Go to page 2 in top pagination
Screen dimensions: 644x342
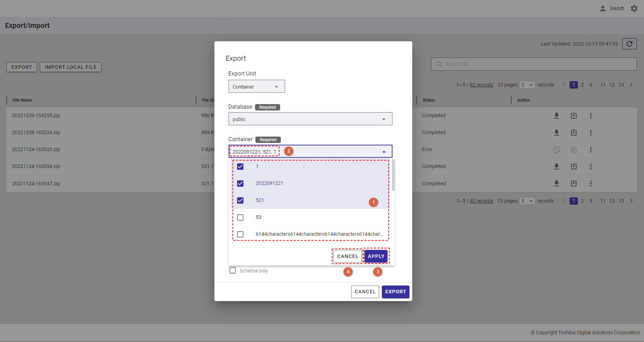tap(582, 85)
